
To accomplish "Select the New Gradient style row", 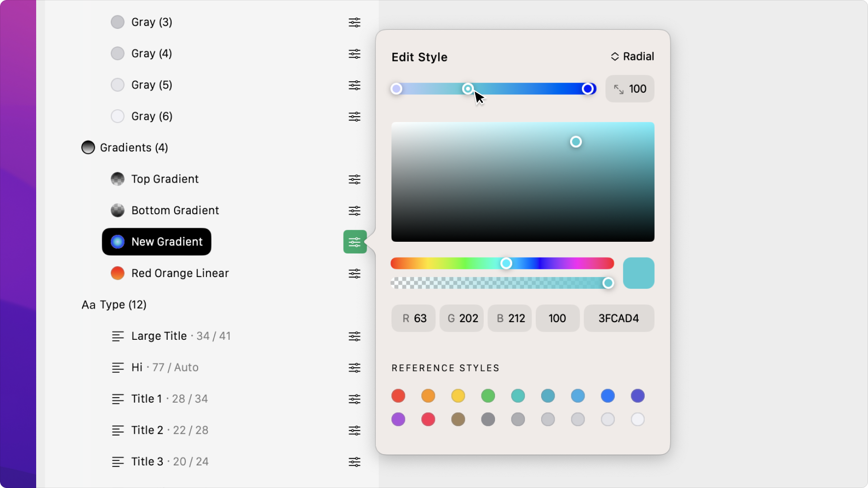I will coord(157,242).
